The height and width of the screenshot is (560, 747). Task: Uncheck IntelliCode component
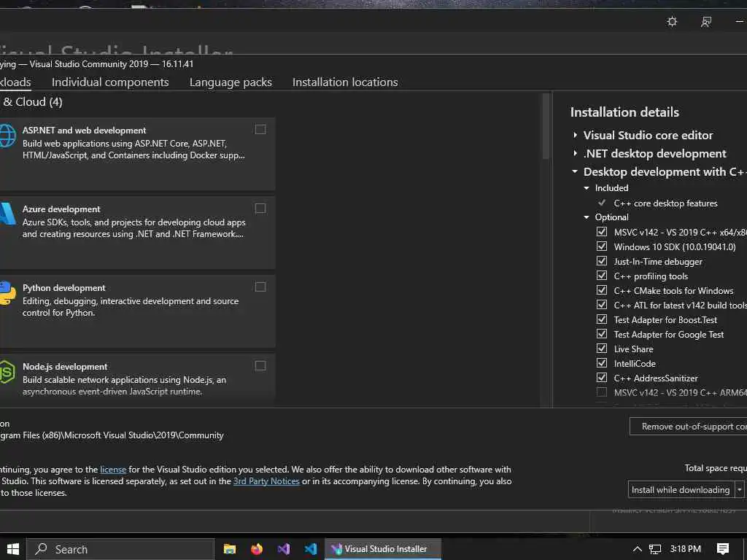coord(602,363)
